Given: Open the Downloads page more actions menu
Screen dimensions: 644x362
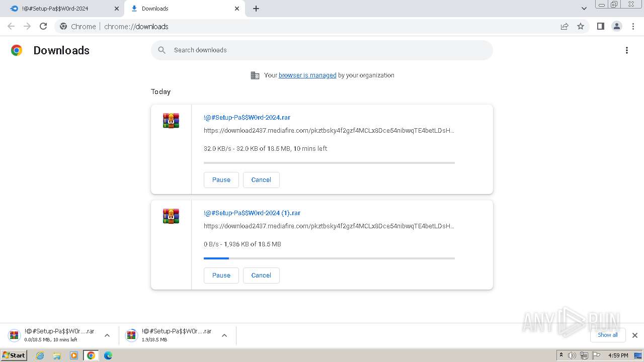Looking at the screenshot, I should [x=627, y=50].
